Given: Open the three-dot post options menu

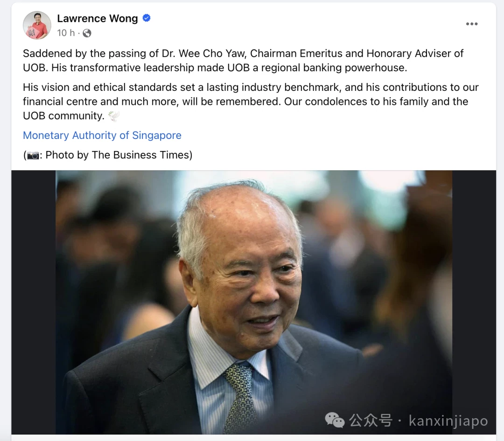Looking at the screenshot, I should click(471, 24).
